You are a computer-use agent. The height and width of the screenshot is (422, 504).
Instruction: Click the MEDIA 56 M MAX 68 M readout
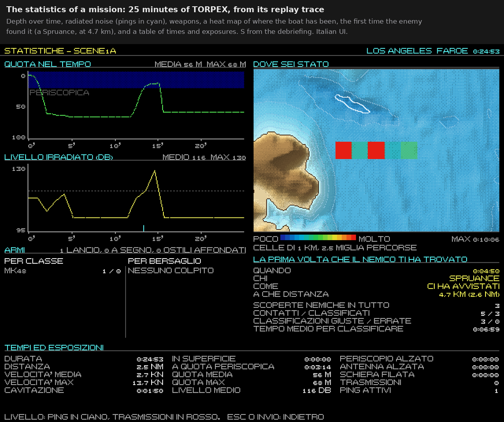[200, 64]
